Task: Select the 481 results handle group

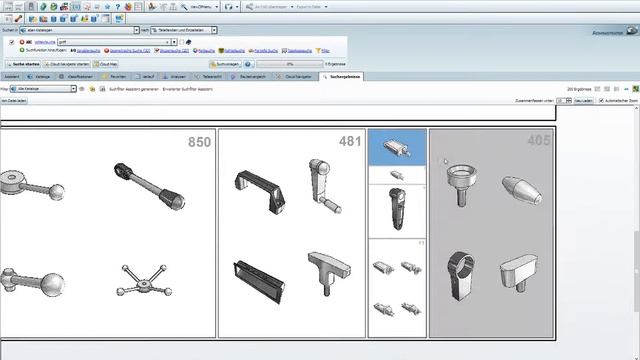Action: tap(291, 233)
